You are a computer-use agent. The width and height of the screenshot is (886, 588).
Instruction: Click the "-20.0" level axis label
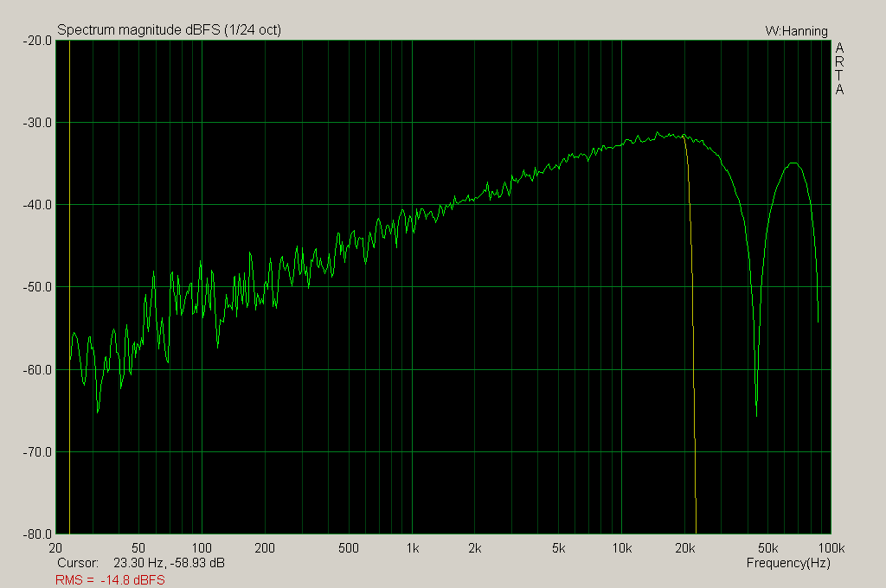coord(37,41)
